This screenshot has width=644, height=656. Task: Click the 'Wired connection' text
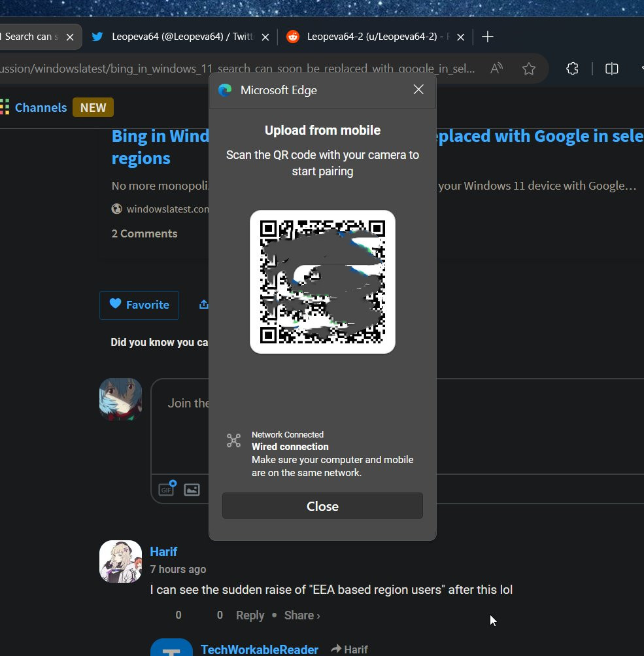click(290, 447)
